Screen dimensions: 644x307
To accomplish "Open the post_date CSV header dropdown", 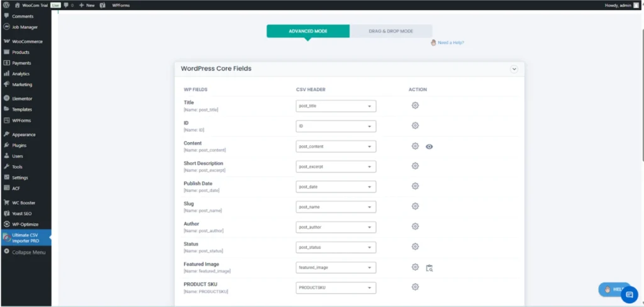I will pos(336,187).
